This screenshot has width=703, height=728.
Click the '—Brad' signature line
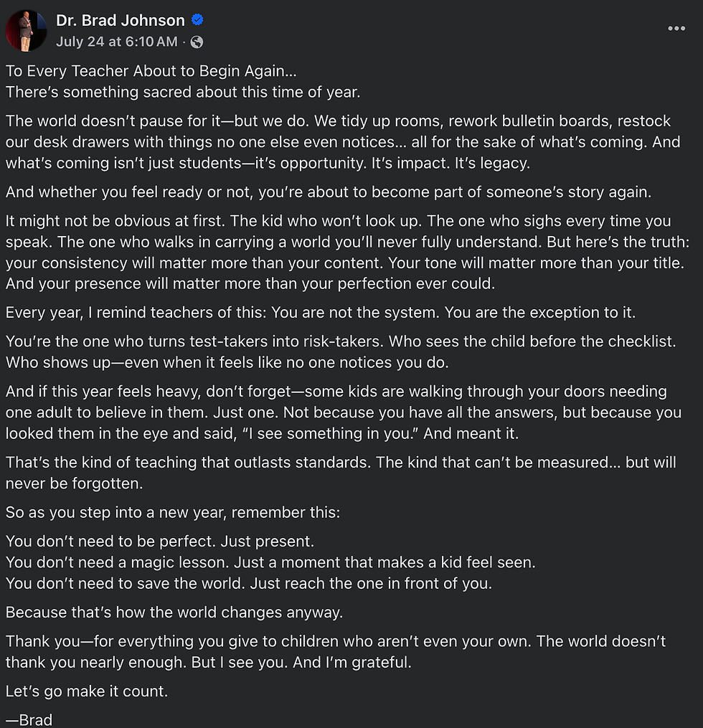(x=29, y=719)
